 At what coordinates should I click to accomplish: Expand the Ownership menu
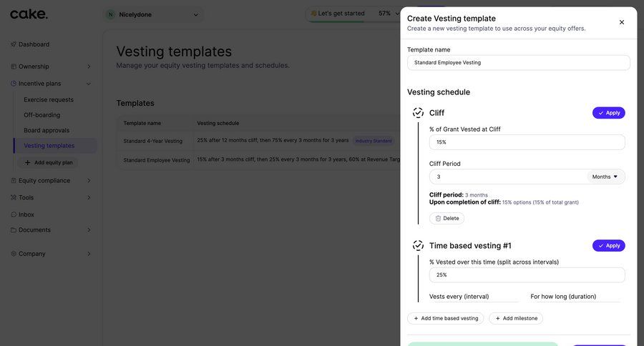[89, 66]
